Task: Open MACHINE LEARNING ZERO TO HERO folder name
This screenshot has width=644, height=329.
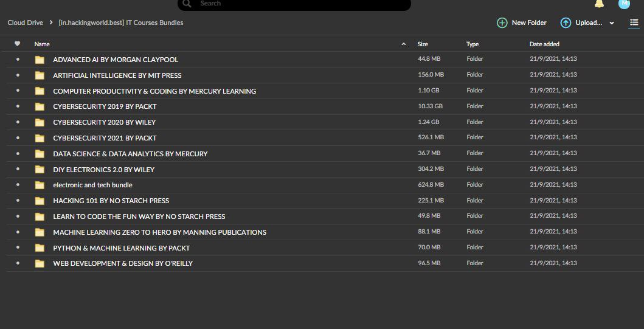Action: click(160, 232)
